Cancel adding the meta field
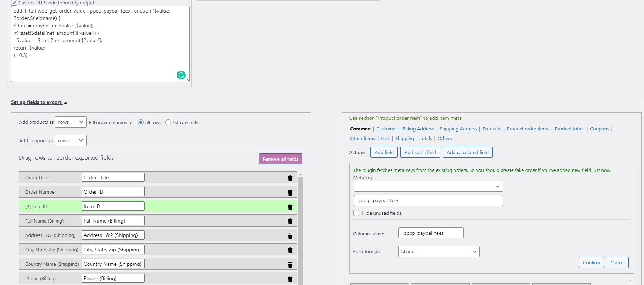The image size is (644, 285). (x=617, y=262)
